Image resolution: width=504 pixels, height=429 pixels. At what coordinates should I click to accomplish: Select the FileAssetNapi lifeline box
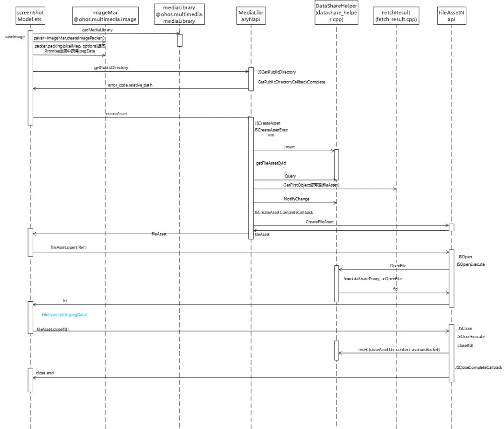452,16
